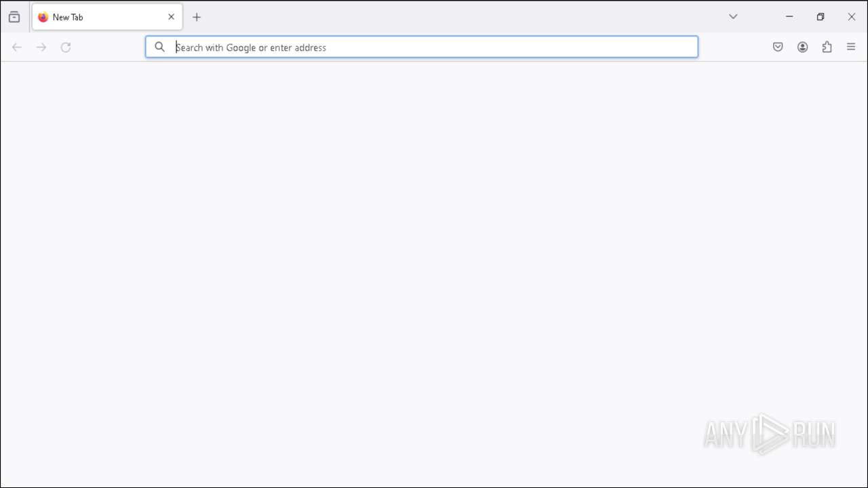This screenshot has width=868, height=488.
Task: Close the Firefox window
Action: [x=852, y=17]
